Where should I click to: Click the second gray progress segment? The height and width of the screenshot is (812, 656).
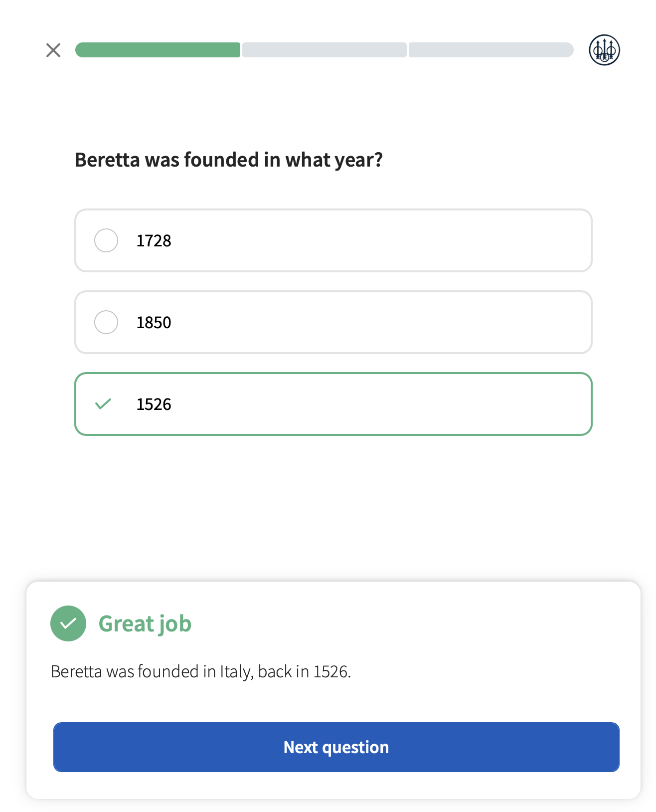tap(325, 50)
